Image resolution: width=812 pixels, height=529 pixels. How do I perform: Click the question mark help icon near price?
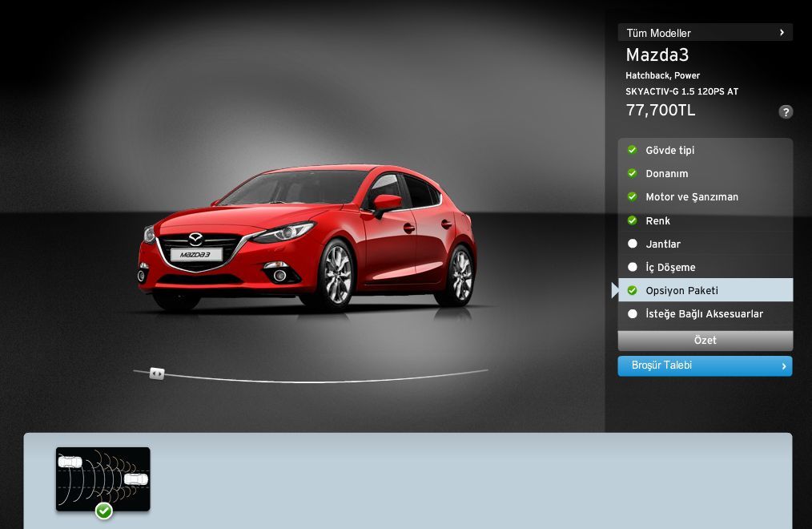coord(786,112)
